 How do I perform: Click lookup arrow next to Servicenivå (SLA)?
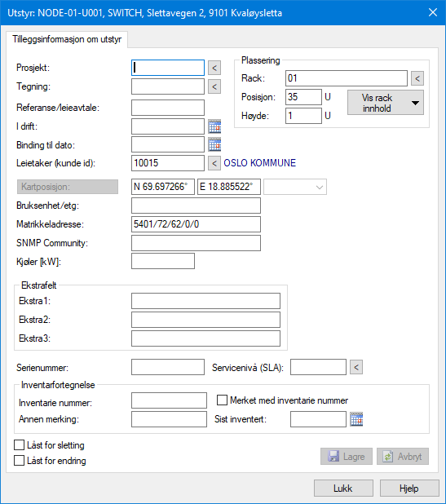356,367
